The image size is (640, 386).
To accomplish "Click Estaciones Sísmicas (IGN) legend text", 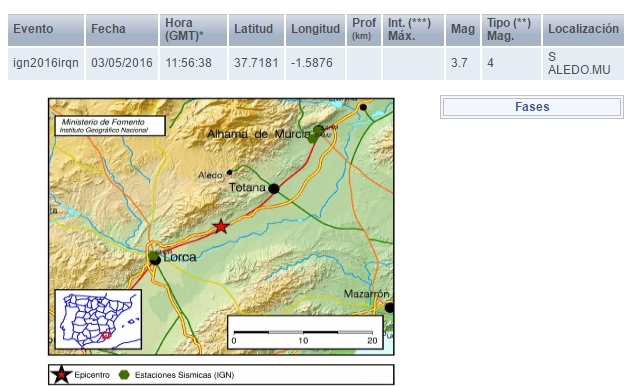I will pos(184,375).
